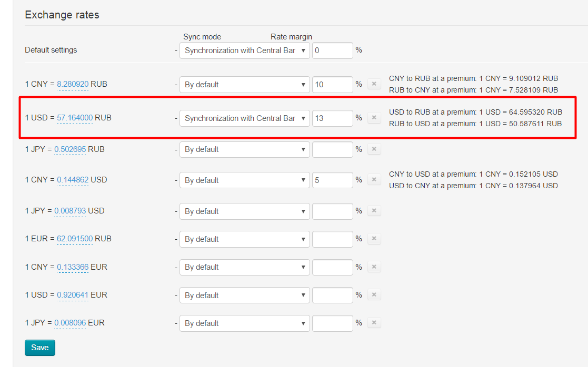Edit the 57.164000 USD to RUB rate
The image size is (588, 367).
tap(75, 118)
